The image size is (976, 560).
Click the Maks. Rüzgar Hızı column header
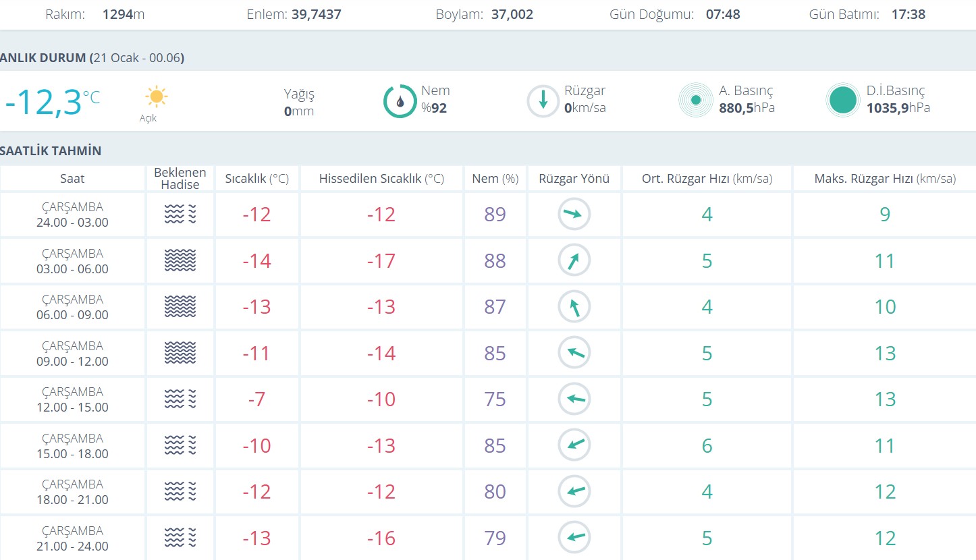point(884,179)
